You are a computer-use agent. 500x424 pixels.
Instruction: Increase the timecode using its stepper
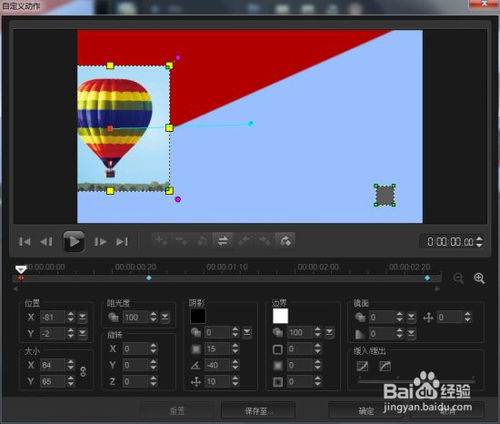(x=479, y=238)
